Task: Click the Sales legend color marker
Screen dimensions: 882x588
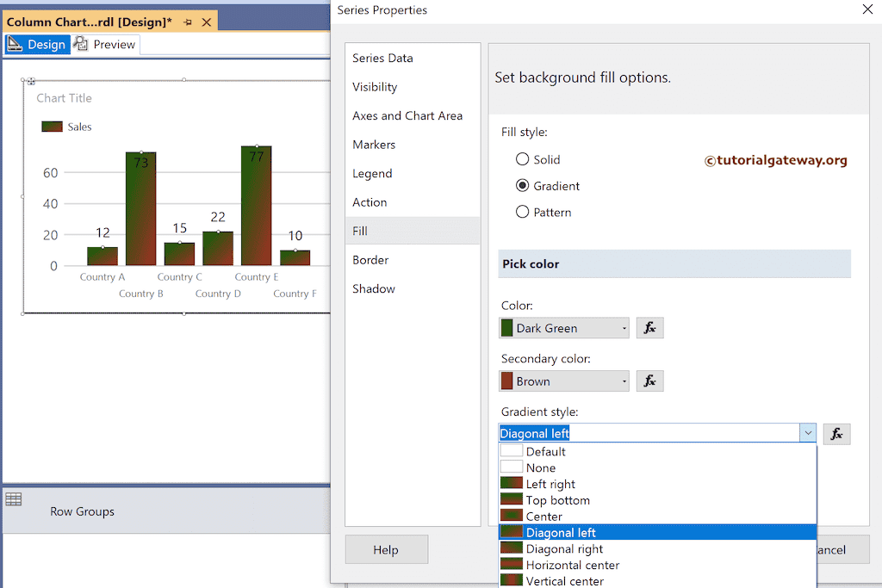Action: [x=50, y=126]
